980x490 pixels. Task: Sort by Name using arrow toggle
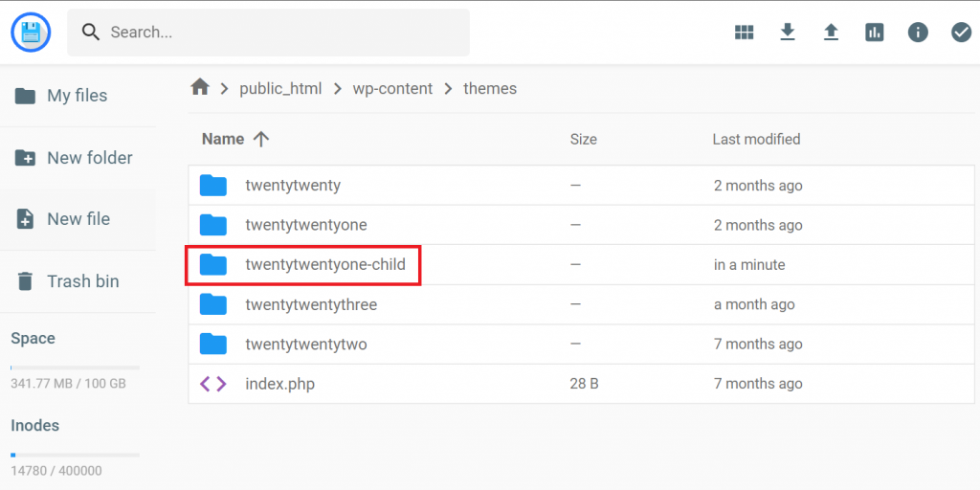261,139
